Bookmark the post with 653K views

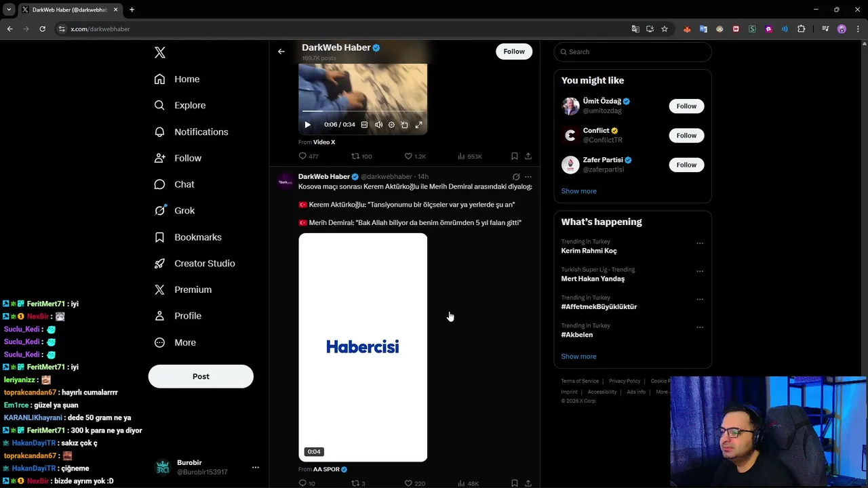pos(515,156)
